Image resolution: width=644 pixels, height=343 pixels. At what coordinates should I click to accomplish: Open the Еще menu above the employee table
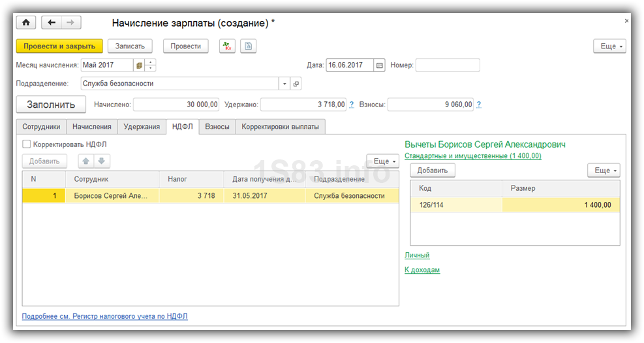[x=382, y=161]
